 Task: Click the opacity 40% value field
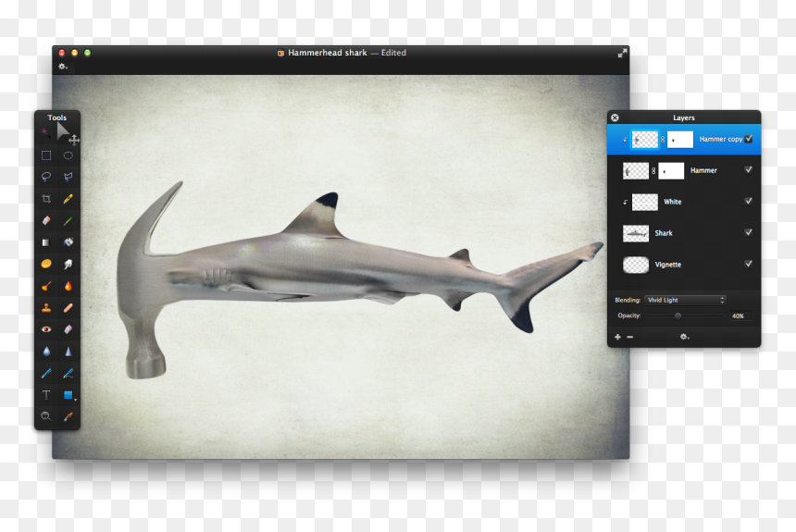739,315
